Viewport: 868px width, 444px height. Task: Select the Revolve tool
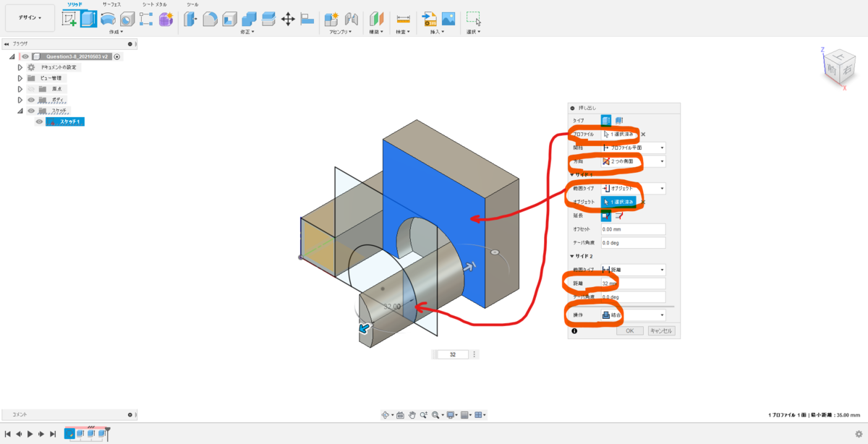pyautogui.click(x=108, y=19)
